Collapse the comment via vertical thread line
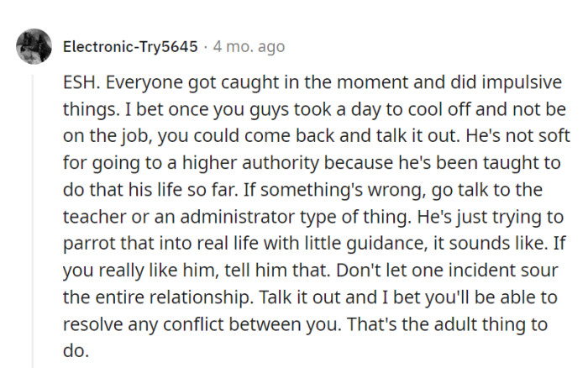The height and width of the screenshot is (368, 588). [x=34, y=218]
